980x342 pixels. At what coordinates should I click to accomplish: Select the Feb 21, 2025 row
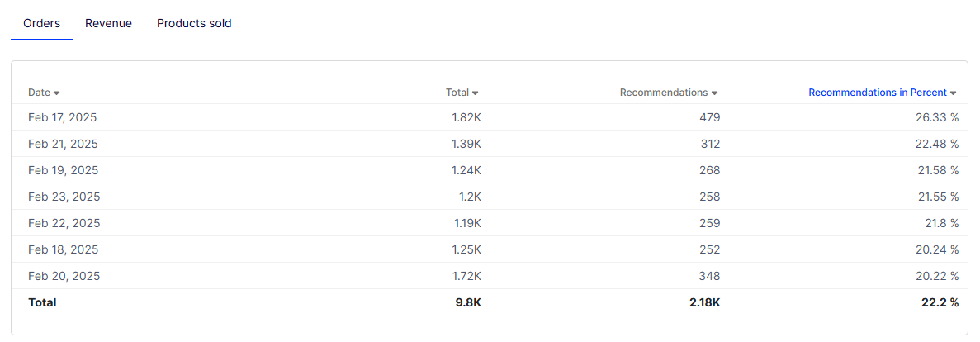pos(490,144)
